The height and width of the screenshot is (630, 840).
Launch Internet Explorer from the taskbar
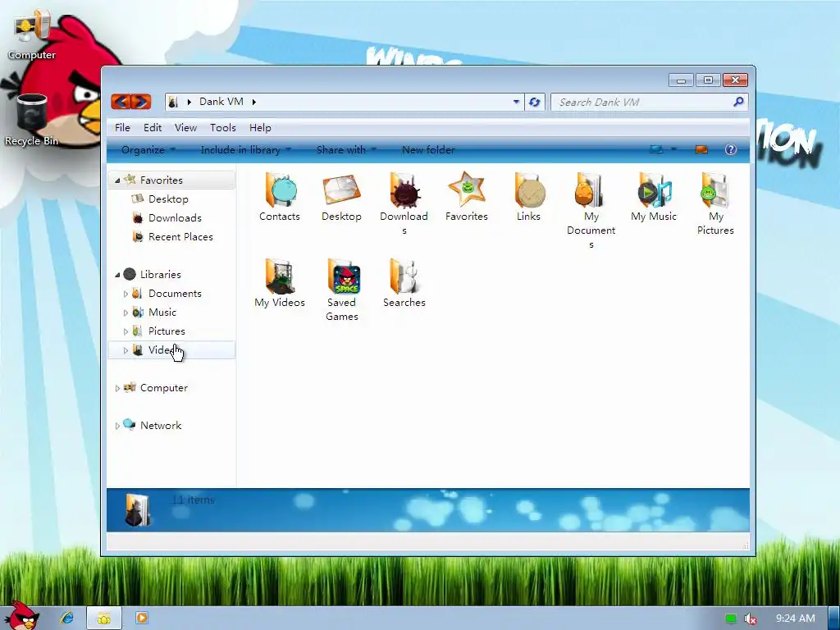point(67,618)
